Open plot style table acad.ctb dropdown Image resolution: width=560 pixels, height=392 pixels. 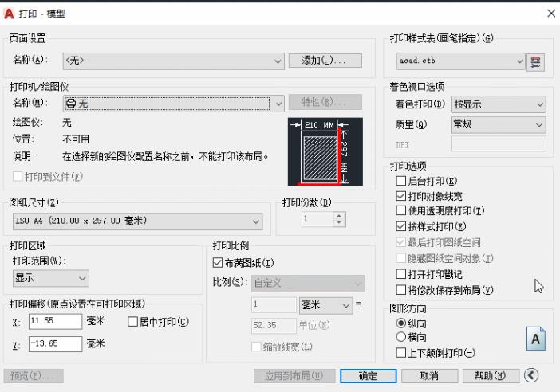460,61
